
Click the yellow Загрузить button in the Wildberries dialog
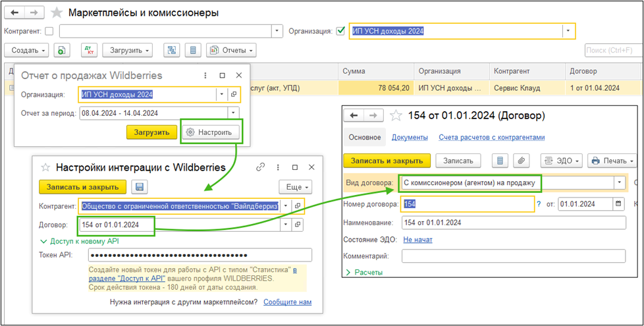[152, 132]
